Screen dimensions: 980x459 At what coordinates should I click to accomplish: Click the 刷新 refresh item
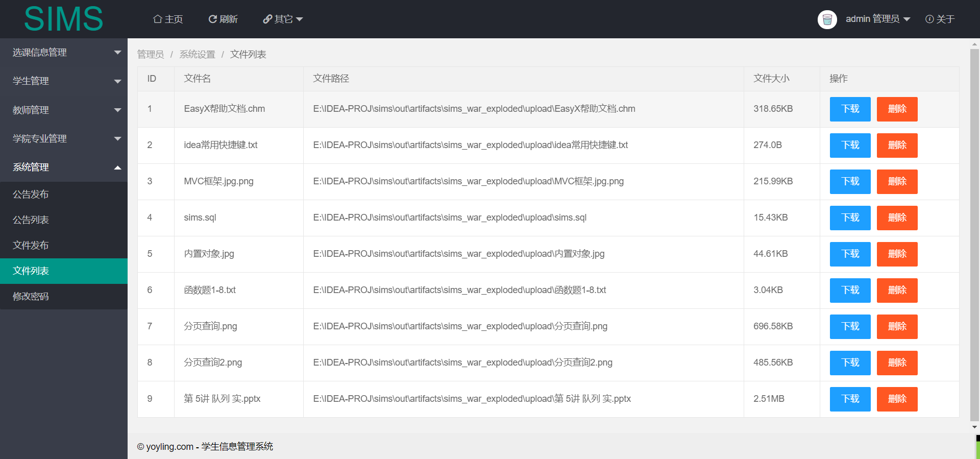pos(223,19)
